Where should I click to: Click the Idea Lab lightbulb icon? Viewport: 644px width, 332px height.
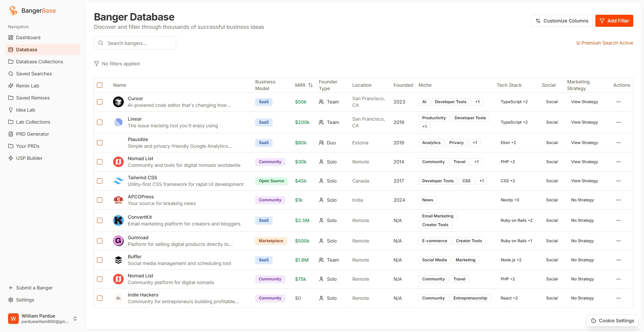pyautogui.click(x=11, y=110)
